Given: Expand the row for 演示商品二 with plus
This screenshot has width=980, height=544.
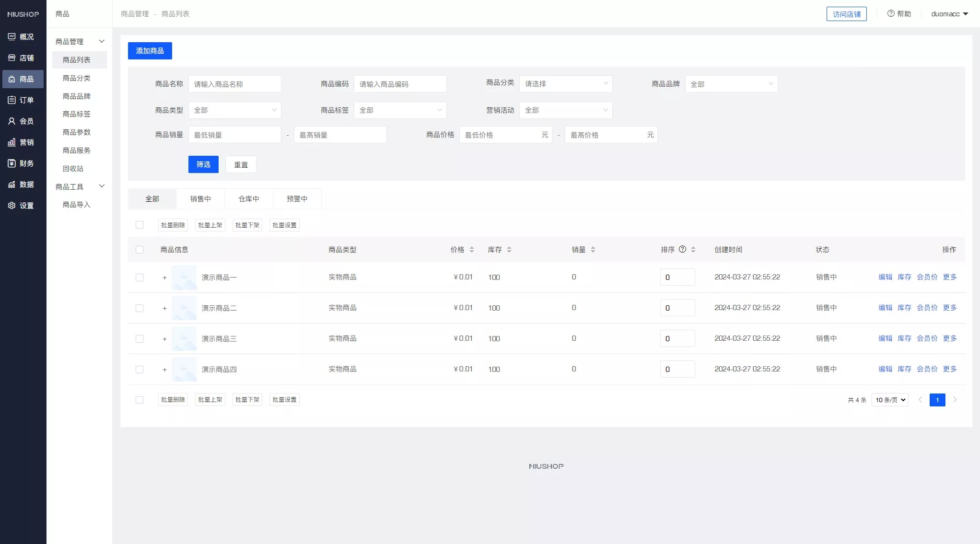Looking at the screenshot, I should [x=164, y=308].
